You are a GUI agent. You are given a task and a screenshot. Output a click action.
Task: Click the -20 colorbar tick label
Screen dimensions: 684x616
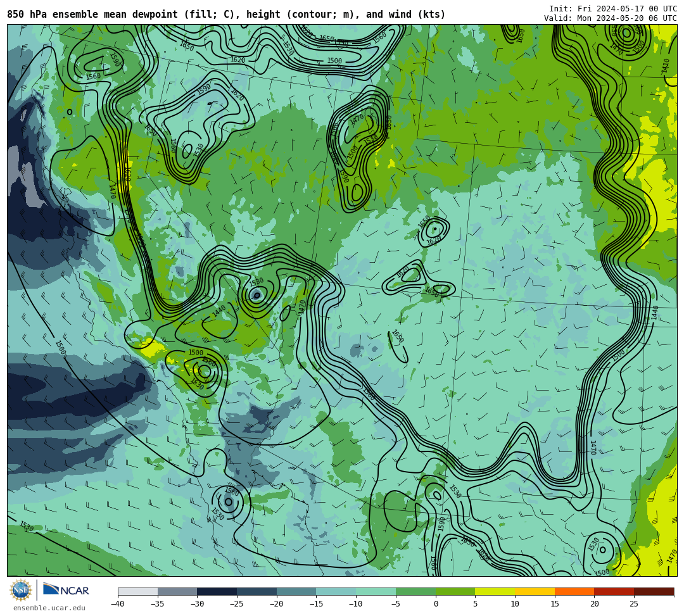(277, 604)
